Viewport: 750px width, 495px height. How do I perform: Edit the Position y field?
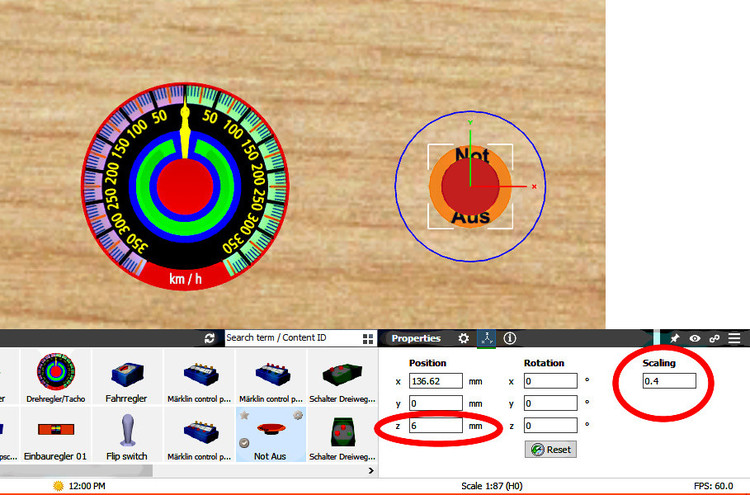pos(436,403)
